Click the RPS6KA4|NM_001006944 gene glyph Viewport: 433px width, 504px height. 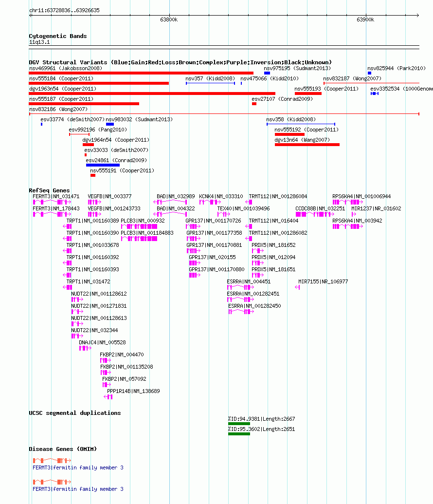pos(348,202)
